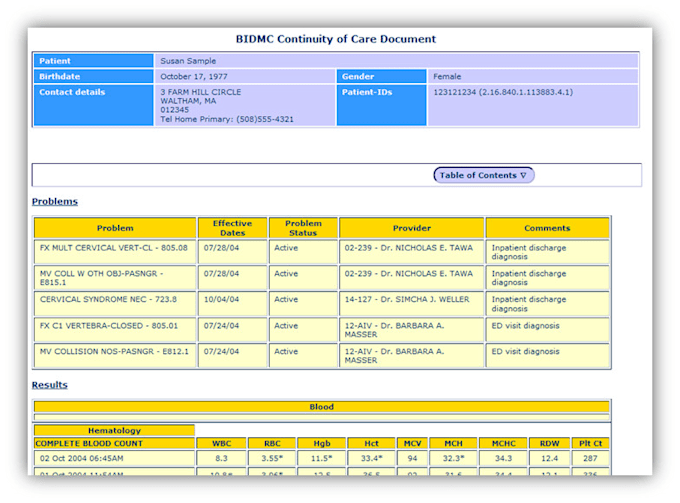Screen dimensions: 680x503
Task: Click the Problem column header
Action: pyautogui.click(x=115, y=228)
